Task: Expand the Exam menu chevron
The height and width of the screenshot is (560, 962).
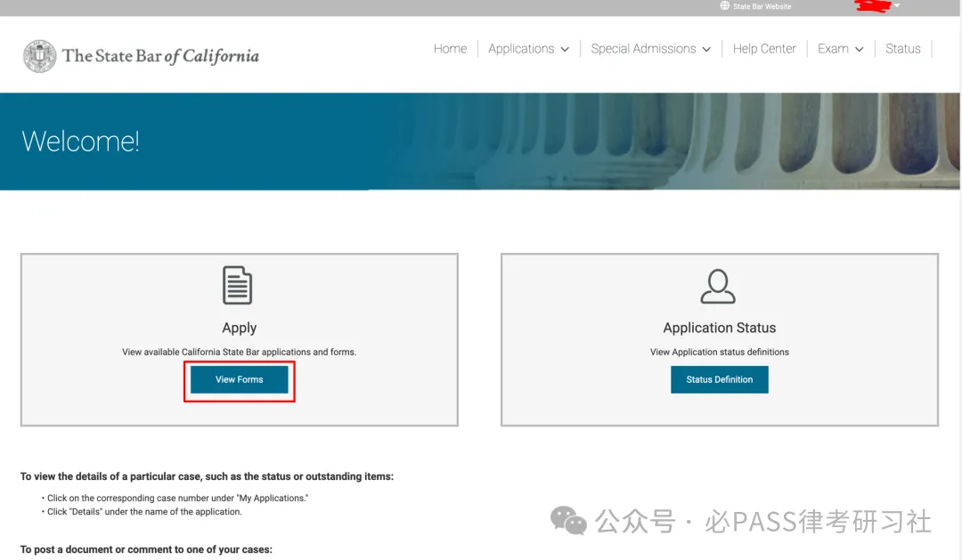Action: [x=859, y=49]
